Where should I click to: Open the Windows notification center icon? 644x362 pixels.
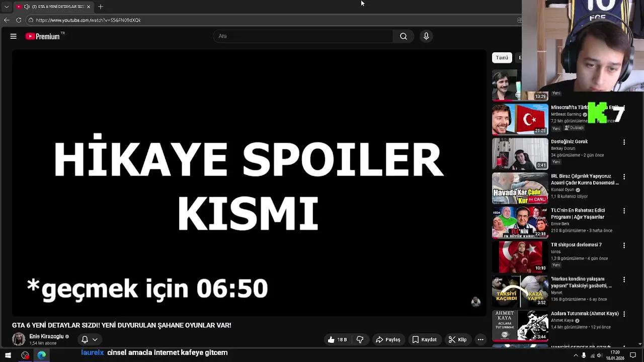[633, 355]
